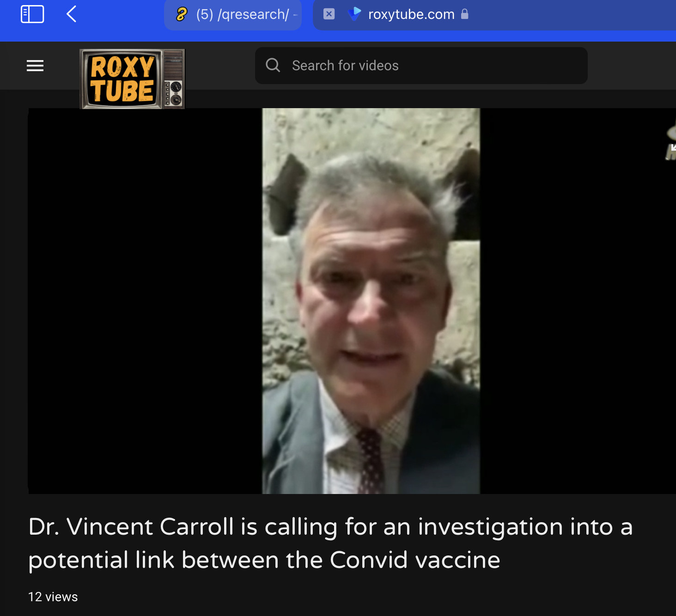676x616 pixels.
Task: Expand the hamburger navigation menu
Action: click(x=35, y=66)
